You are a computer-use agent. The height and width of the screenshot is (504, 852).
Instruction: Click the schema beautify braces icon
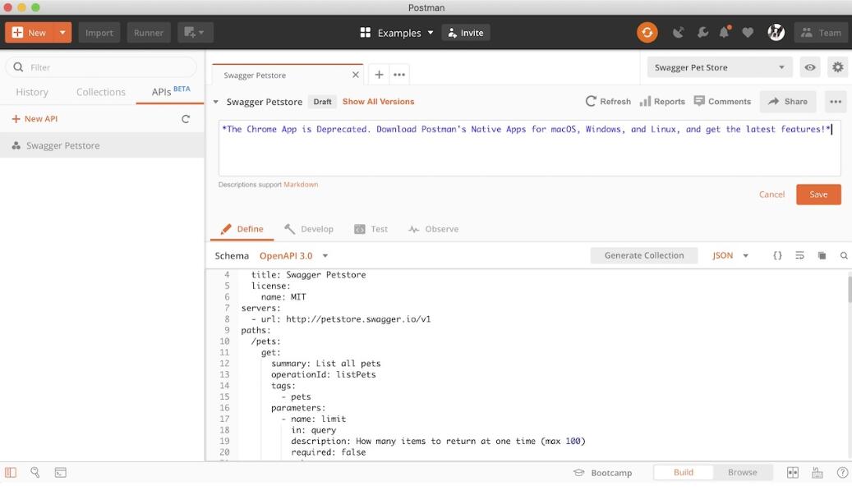(x=777, y=256)
